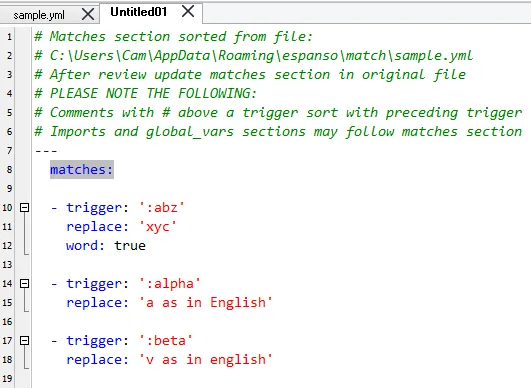Click line number 1 in the margin

[x=9, y=37]
